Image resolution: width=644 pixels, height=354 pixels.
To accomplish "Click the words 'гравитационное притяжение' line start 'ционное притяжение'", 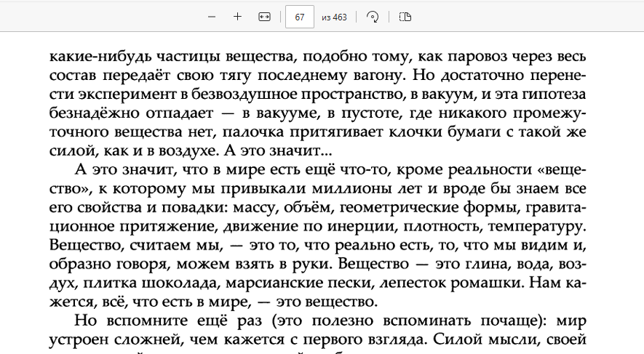I will pos(132,226).
